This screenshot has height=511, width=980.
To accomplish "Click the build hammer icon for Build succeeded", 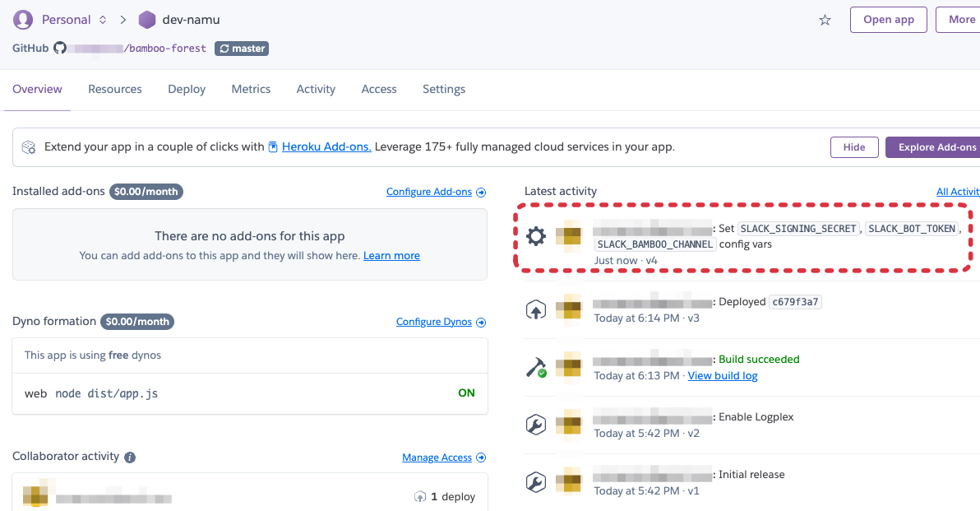I will click(535, 367).
